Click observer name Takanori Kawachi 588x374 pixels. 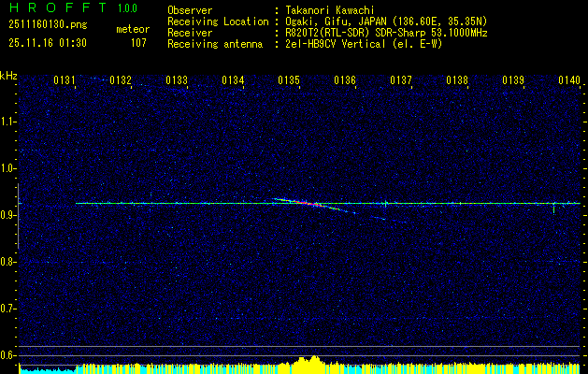(331, 10)
